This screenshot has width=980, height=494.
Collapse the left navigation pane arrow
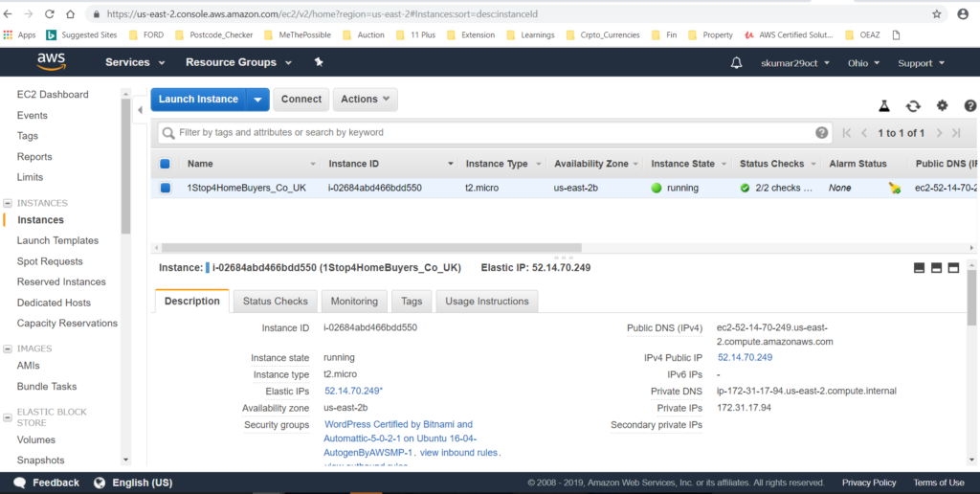click(x=140, y=110)
